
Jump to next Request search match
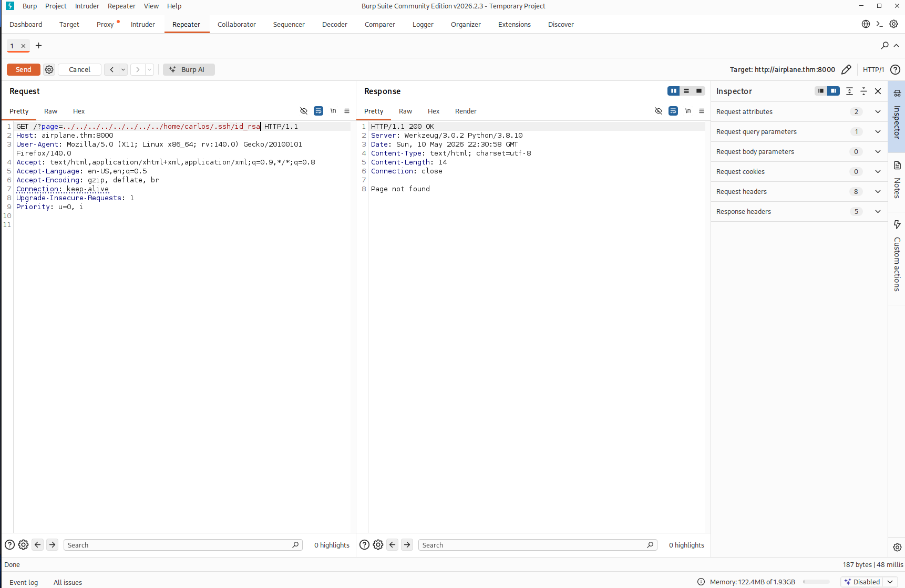pyautogui.click(x=53, y=545)
